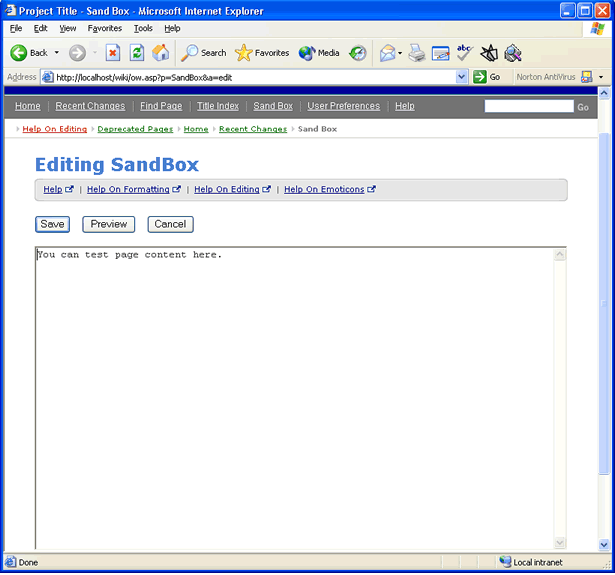Image resolution: width=615 pixels, height=575 pixels.
Task: Open the Favorites star button
Action: click(x=262, y=53)
